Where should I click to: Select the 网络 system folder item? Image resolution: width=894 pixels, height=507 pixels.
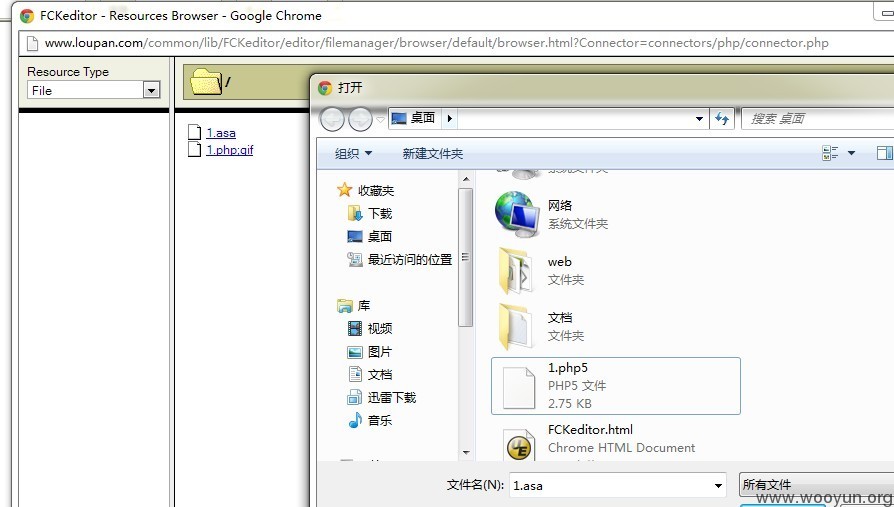coord(616,214)
